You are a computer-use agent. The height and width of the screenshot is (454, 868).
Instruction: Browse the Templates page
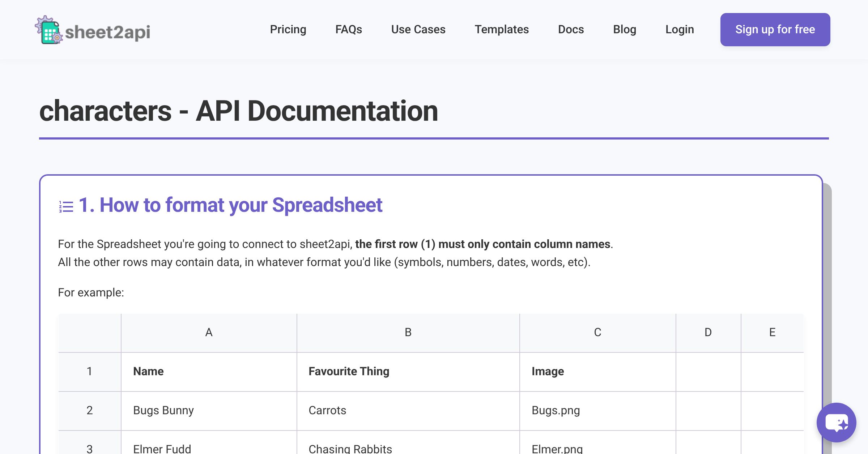pyautogui.click(x=502, y=29)
